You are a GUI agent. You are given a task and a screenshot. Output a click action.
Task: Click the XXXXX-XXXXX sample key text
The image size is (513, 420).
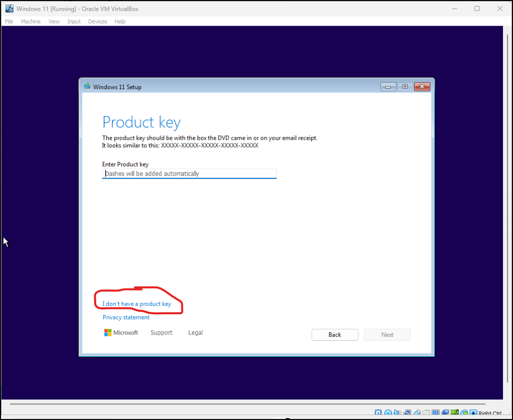point(209,146)
